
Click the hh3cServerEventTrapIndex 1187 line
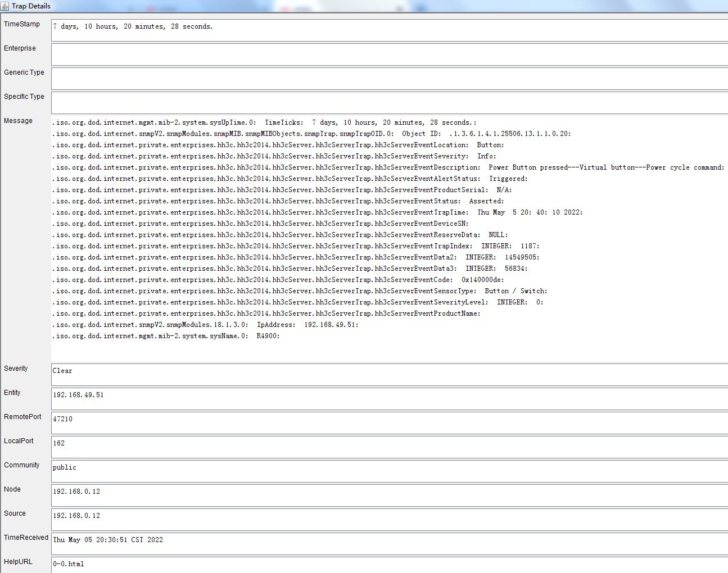coord(296,246)
